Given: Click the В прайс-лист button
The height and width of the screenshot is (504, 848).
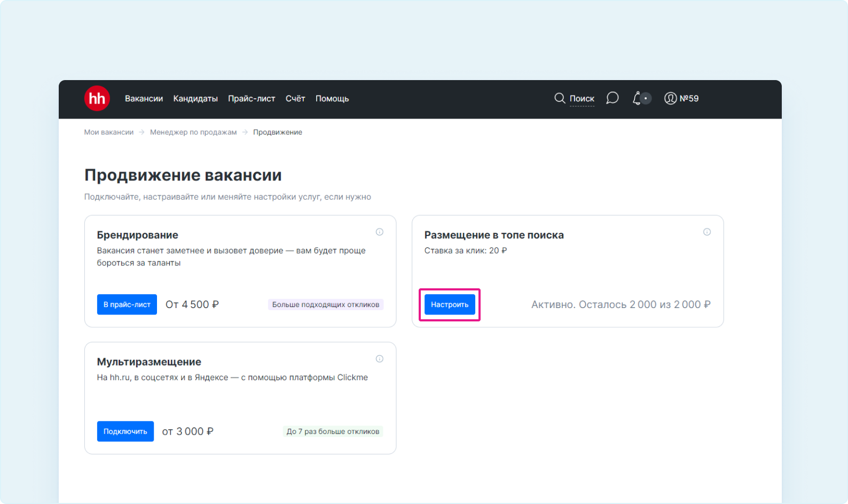Looking at the screenshot, I should [127, 304].
